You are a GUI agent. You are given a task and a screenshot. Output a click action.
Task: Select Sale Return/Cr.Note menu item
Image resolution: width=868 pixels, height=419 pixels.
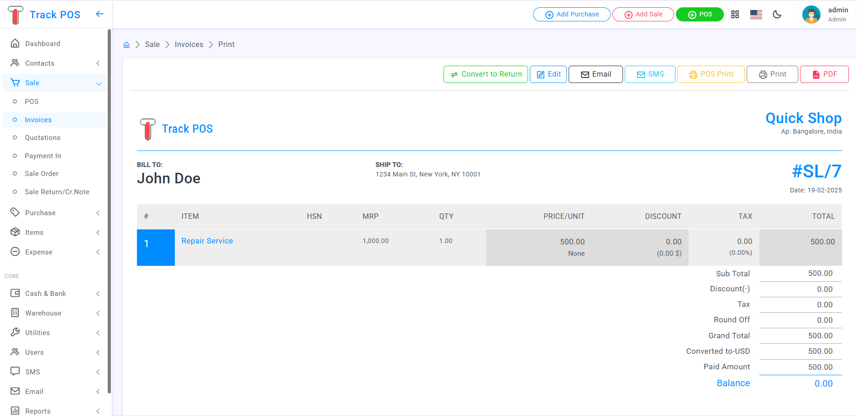pos(57,192)
